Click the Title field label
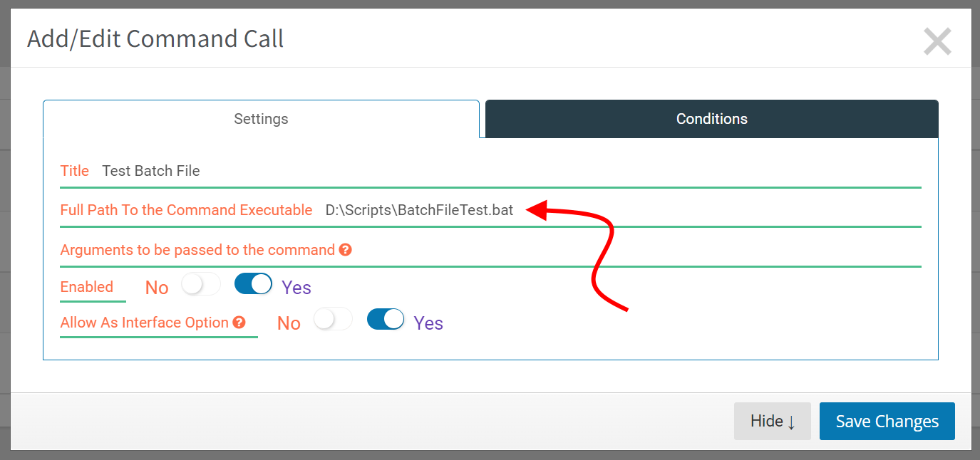The height and width of the screenshot is (460, 980). [x=75, y=171]
